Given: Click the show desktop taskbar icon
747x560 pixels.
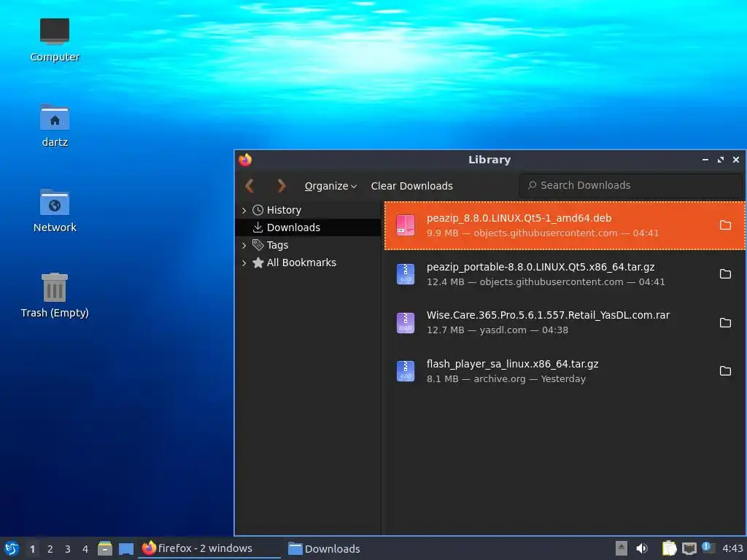Looking at the screenshot, I should tap(126, 549).
